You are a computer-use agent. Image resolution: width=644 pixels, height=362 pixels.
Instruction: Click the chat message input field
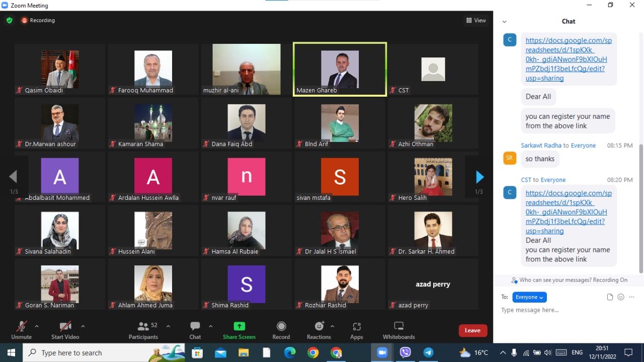click(569, 310)
